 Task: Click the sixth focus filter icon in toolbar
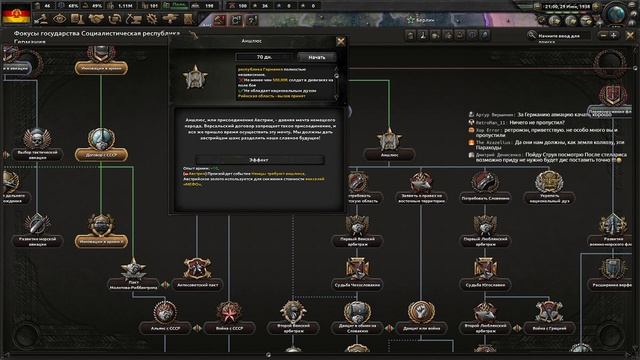[x=472, y=36]
